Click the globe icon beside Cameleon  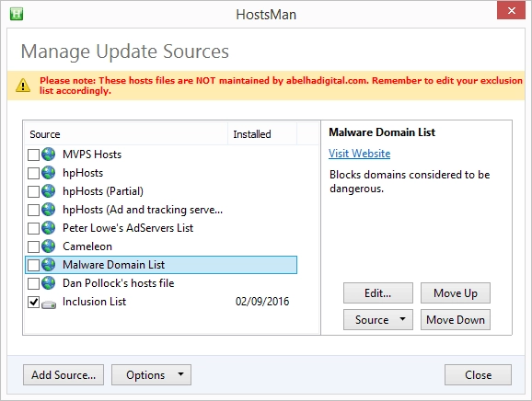coord(49,246)
